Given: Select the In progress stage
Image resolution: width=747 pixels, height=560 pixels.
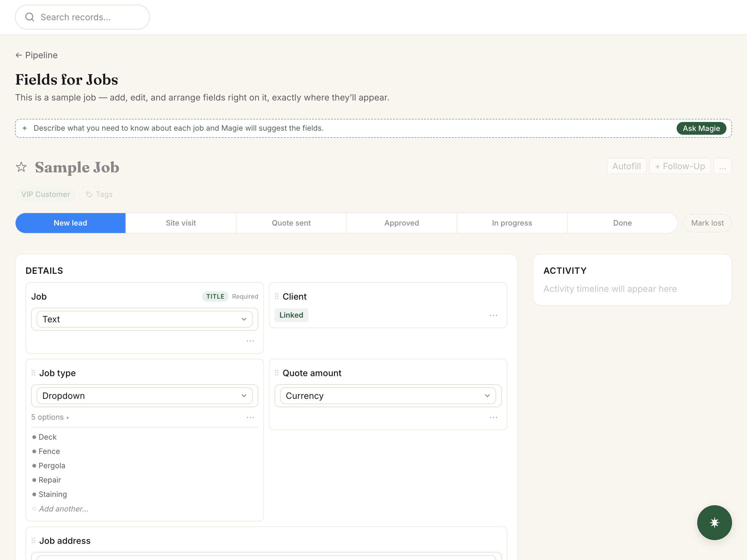Looking at the screenshot, I should click(512, 223).
